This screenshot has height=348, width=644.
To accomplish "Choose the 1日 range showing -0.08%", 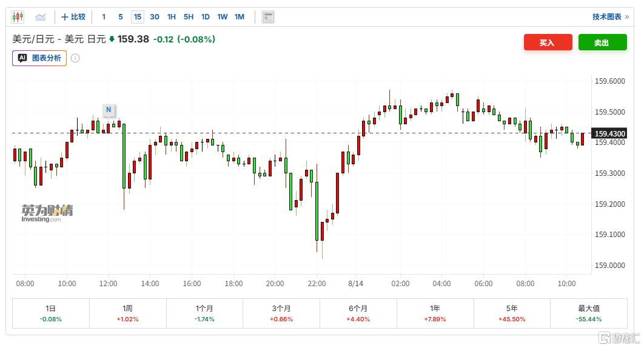I will pyautogui.click(x=50, y=313).
